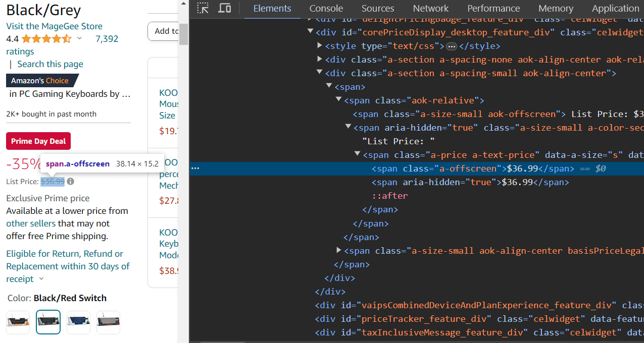The image size is (644, 343).
Task: Open the Performance tab
Action: [493, 9]
